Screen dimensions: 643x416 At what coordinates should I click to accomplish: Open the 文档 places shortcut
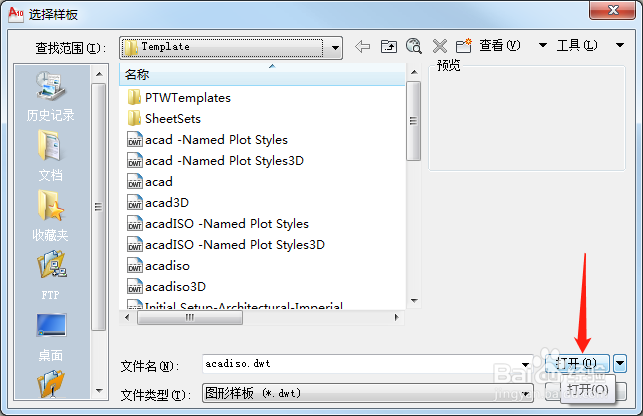pos(50,156)
